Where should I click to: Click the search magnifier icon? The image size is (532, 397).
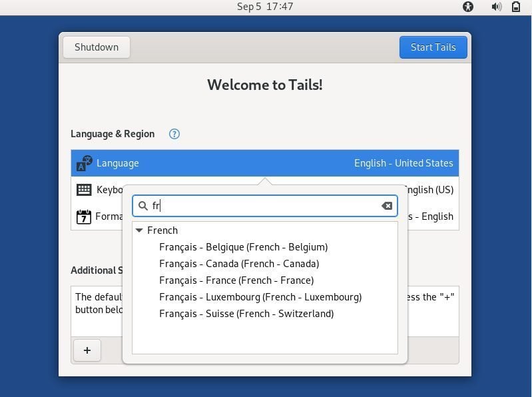pos(143,206)
